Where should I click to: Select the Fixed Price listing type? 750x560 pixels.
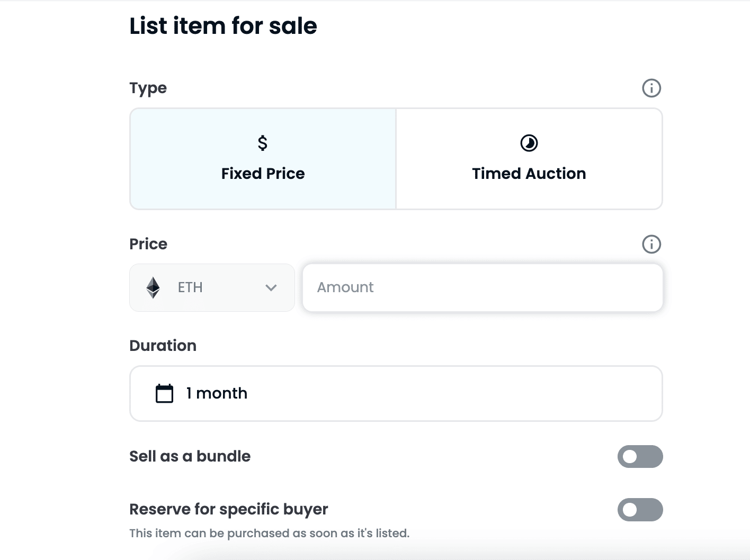click(262, 158)
